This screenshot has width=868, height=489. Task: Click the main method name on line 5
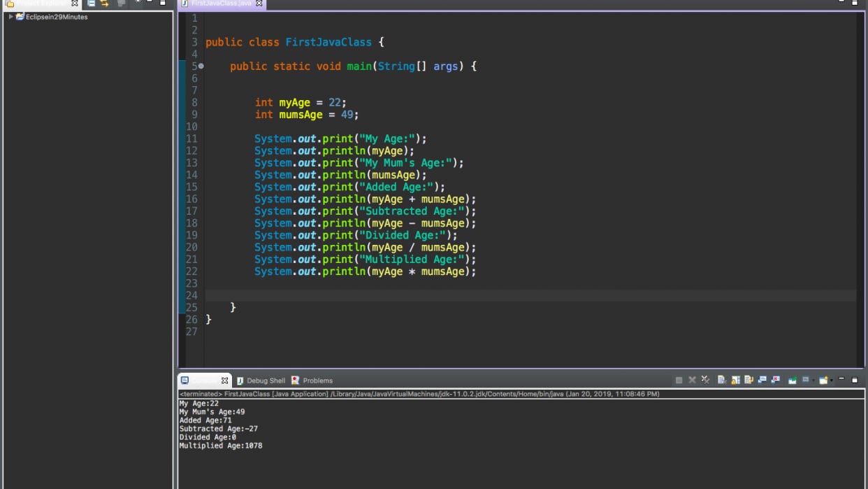click(x=359, y=66)
